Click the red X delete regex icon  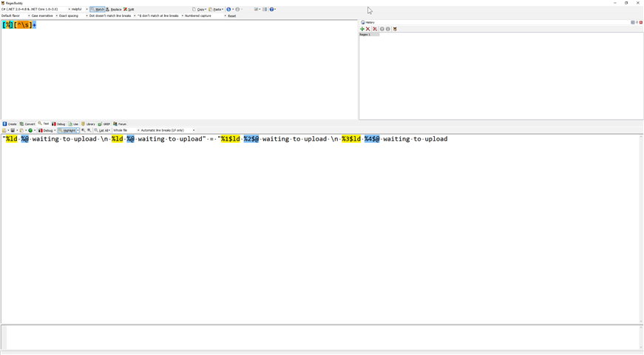[x=368, y=29]
